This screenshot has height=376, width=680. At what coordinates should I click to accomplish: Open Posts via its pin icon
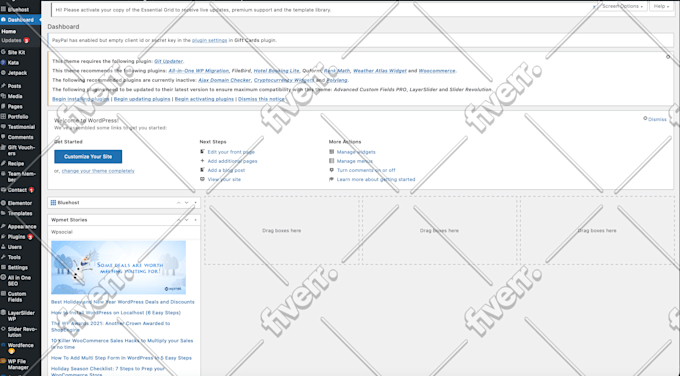pos(3,86)
